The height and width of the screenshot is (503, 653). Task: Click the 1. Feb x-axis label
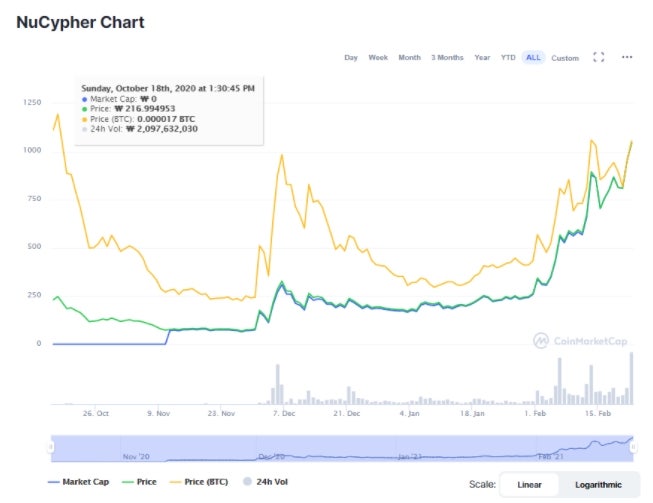coord(535,413)
